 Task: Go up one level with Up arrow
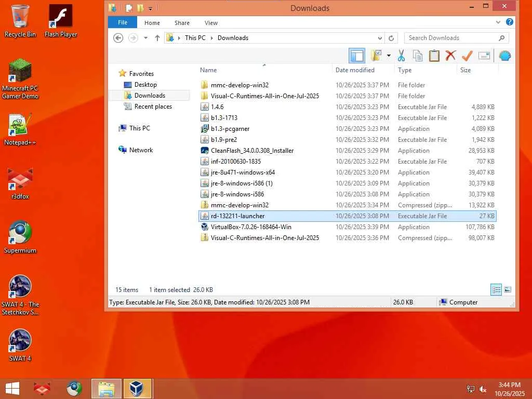tap(157, 38)
